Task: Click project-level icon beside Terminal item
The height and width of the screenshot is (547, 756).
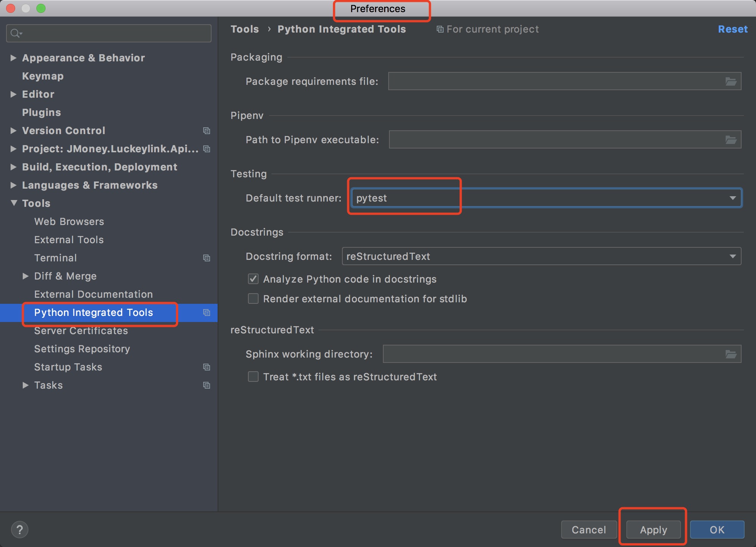Action: (207, 258)
